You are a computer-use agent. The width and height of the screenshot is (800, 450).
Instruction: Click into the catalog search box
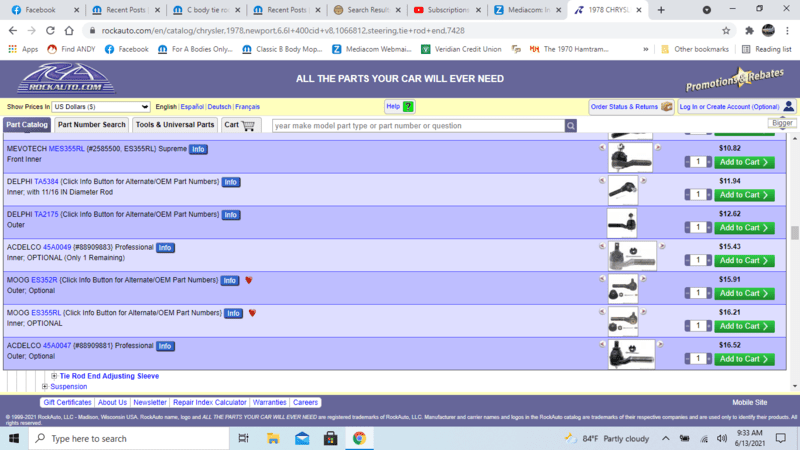(x=418, y=126)
